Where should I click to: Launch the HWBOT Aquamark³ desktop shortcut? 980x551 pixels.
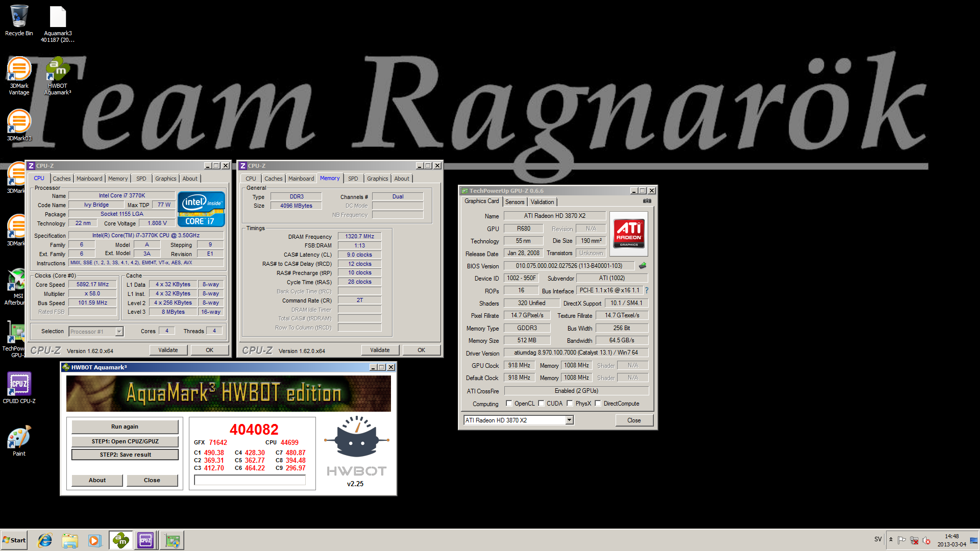[x=58, y=76]
